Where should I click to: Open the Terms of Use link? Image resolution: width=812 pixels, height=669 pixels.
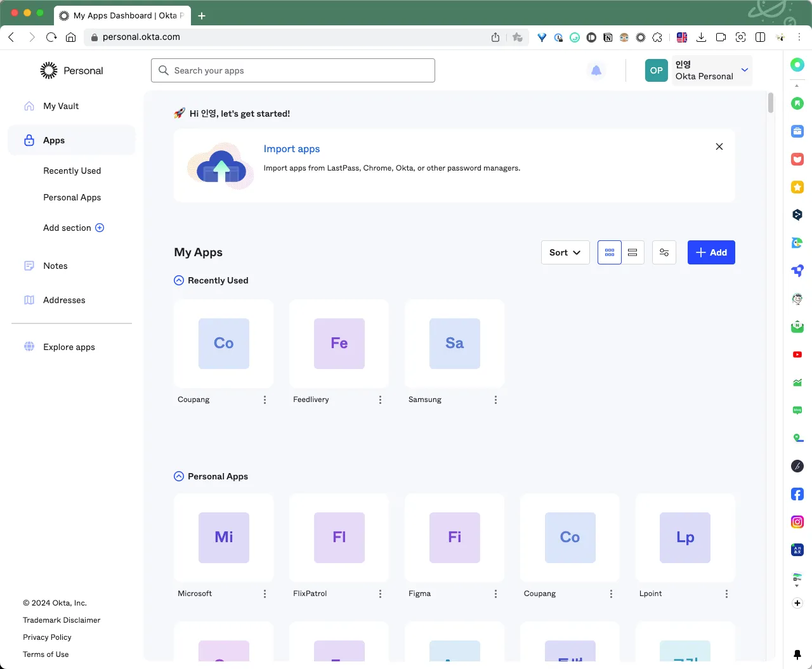[46, 654]
